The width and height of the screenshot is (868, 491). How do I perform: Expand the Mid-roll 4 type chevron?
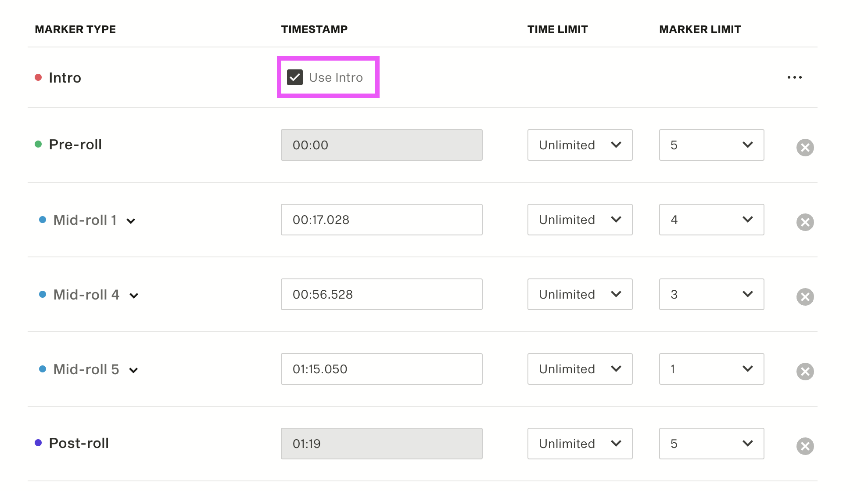point(134,296)
